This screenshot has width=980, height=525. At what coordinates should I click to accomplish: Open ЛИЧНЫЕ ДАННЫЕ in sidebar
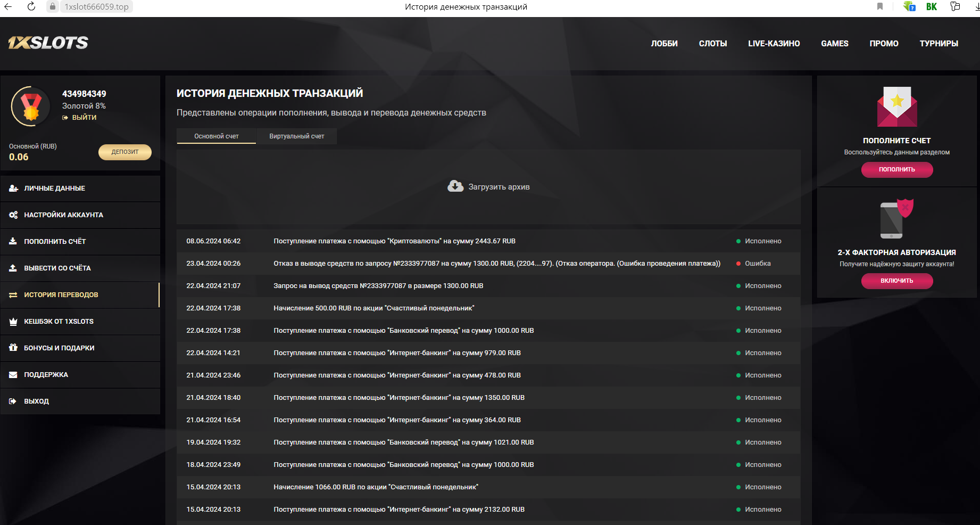point(80,188)
